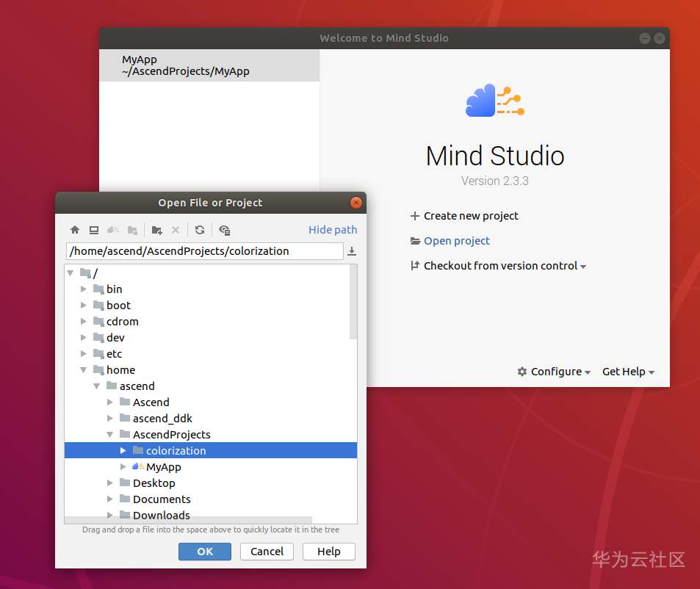This screenshot has height=589, width=700.
Task: Expand the bin folder
Action: coord(84,289)
